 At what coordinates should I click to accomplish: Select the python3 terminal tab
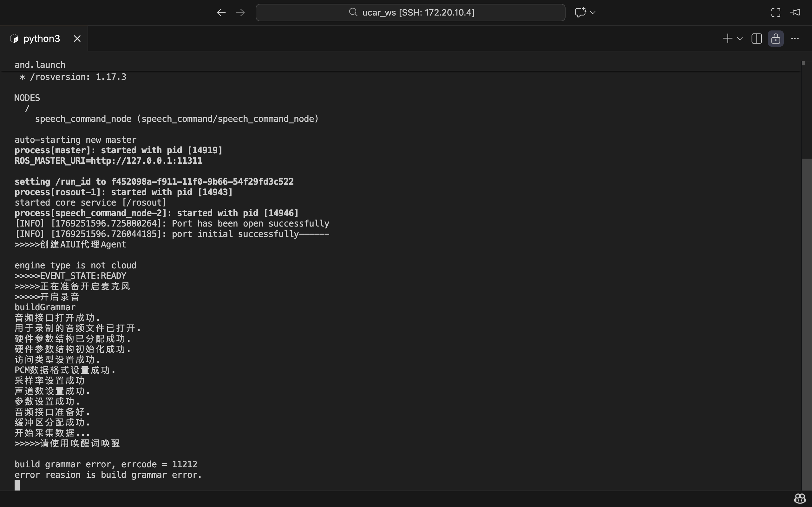click(x=42, y=39)
